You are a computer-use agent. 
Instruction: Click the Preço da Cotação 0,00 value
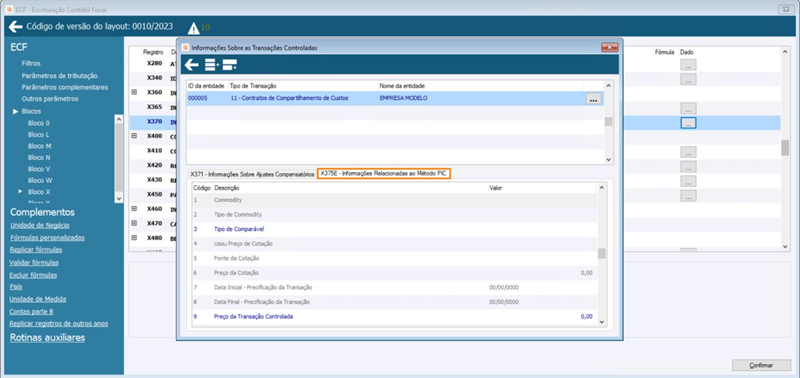[586, 273]
